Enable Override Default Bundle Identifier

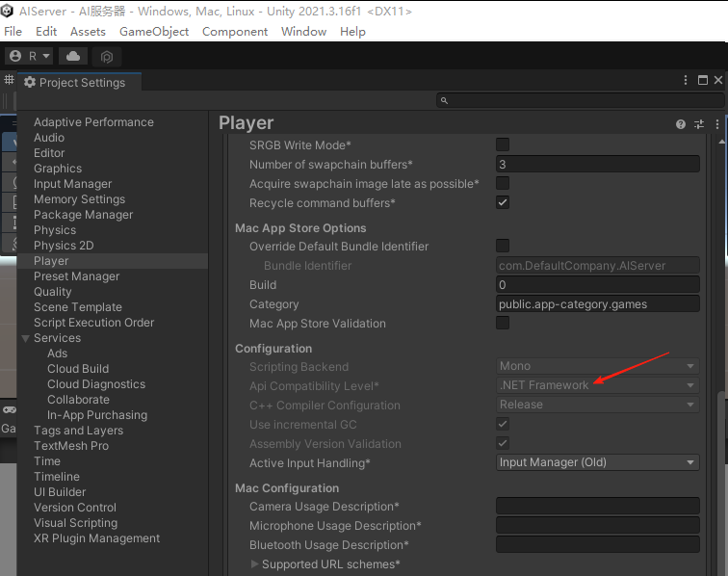503,246
